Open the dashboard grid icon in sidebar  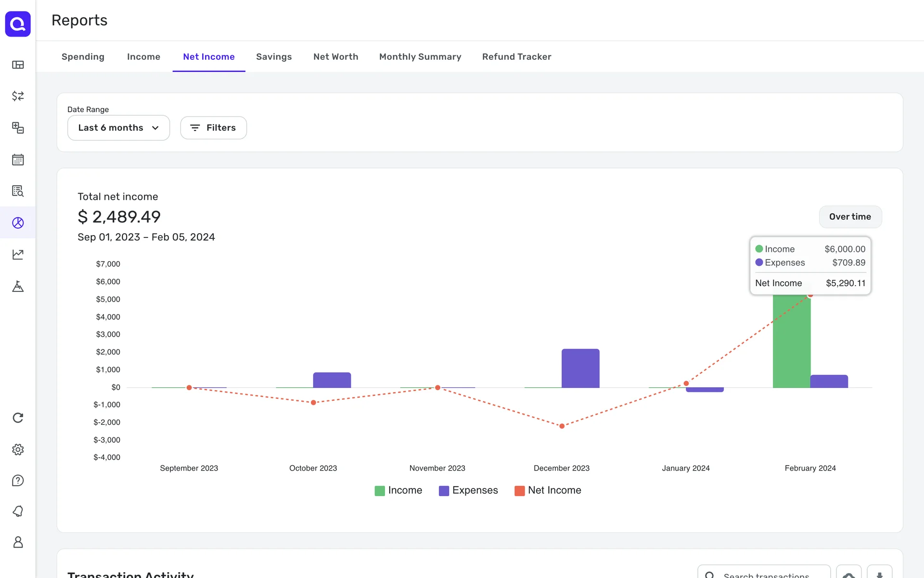click(x=18, y=65)
